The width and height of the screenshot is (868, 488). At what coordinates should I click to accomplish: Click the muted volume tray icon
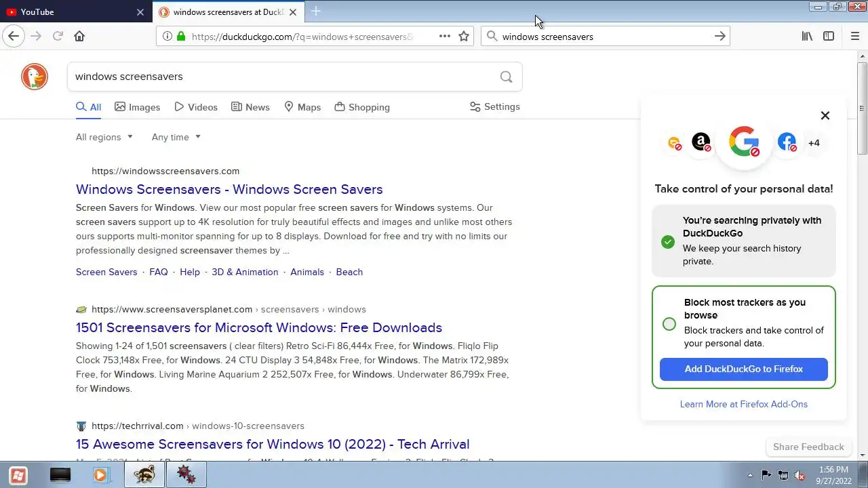click(800, 475)
